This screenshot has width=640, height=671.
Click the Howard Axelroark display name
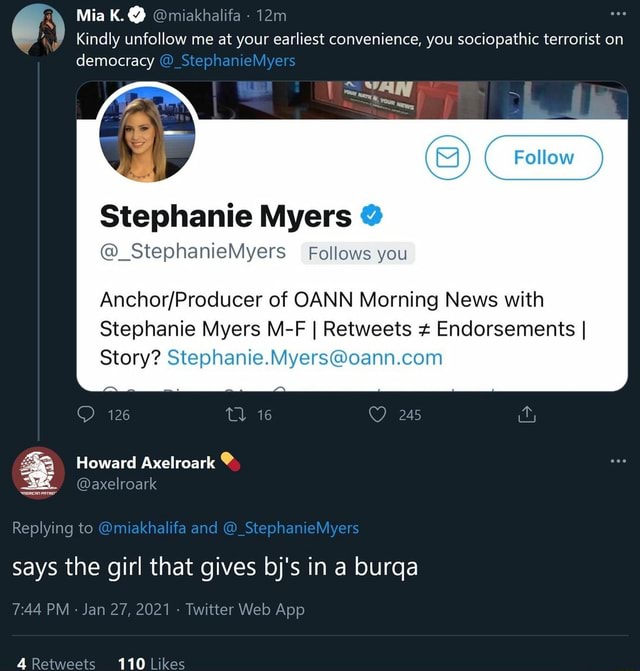coord(145,463)
